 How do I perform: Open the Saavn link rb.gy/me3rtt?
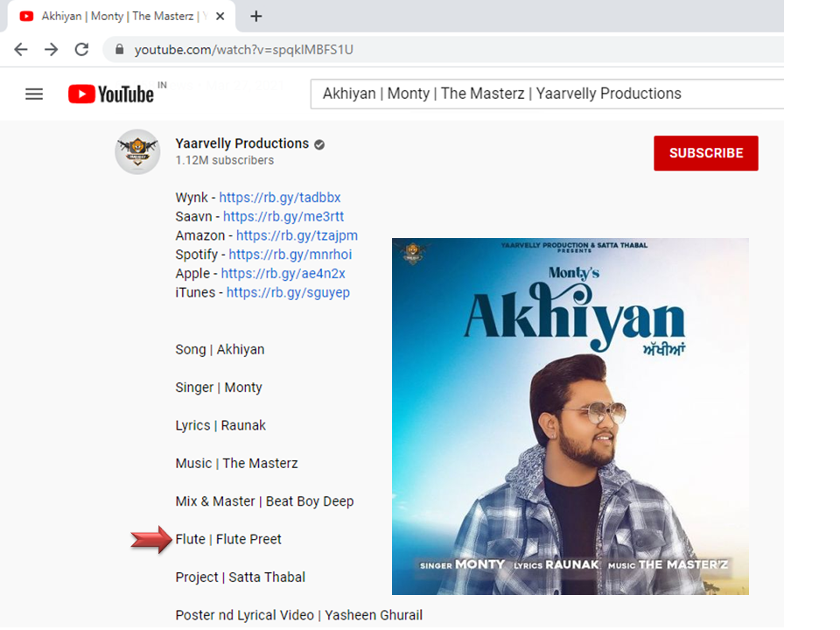[283, 217]
